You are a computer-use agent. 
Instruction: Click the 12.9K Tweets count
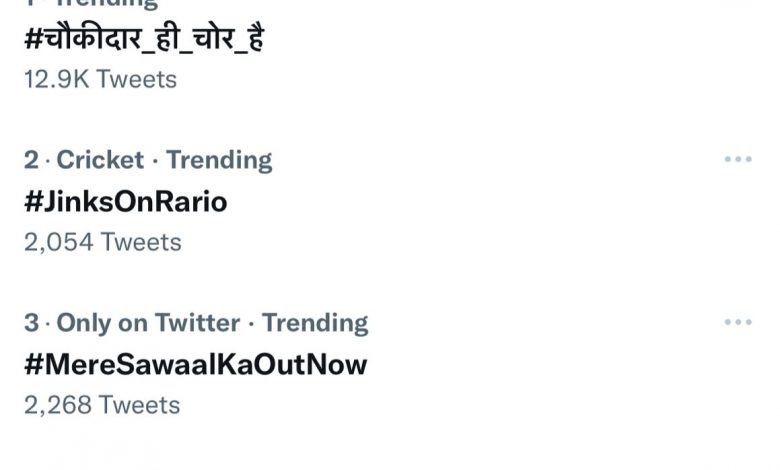[x=100, y=79]
